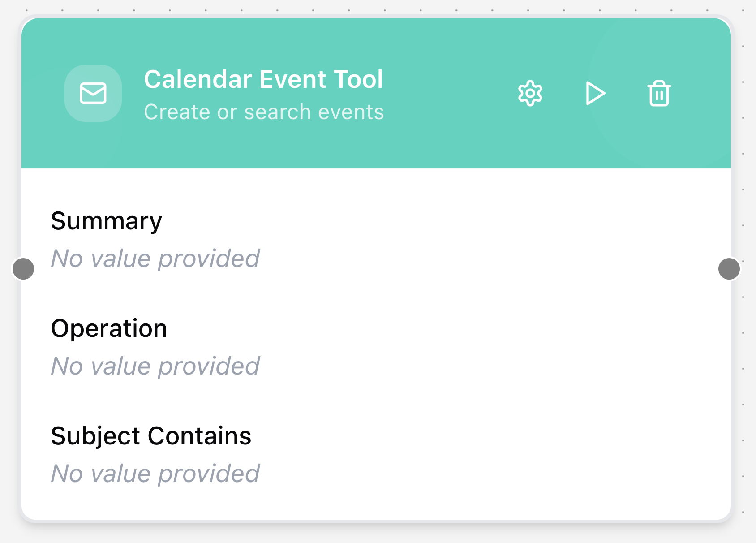Select the Operation "No value provided" value

click(x=155, y=366)
